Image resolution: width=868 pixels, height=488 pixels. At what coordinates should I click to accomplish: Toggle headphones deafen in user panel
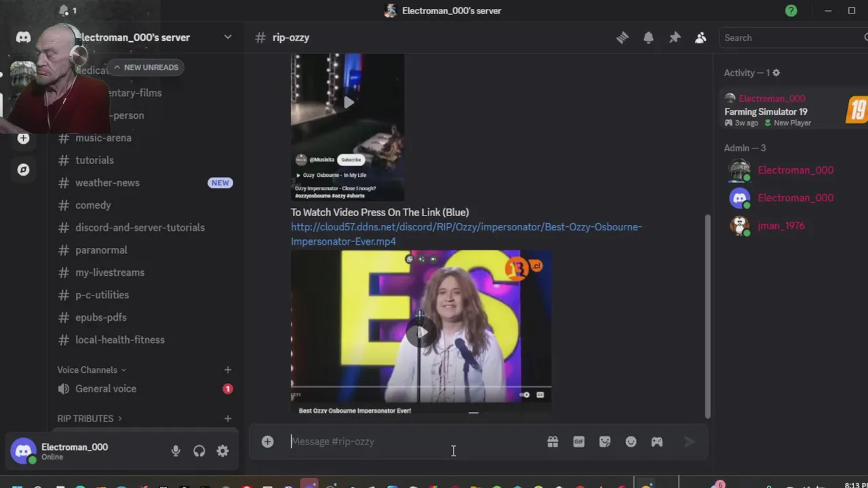pos(199,451)
